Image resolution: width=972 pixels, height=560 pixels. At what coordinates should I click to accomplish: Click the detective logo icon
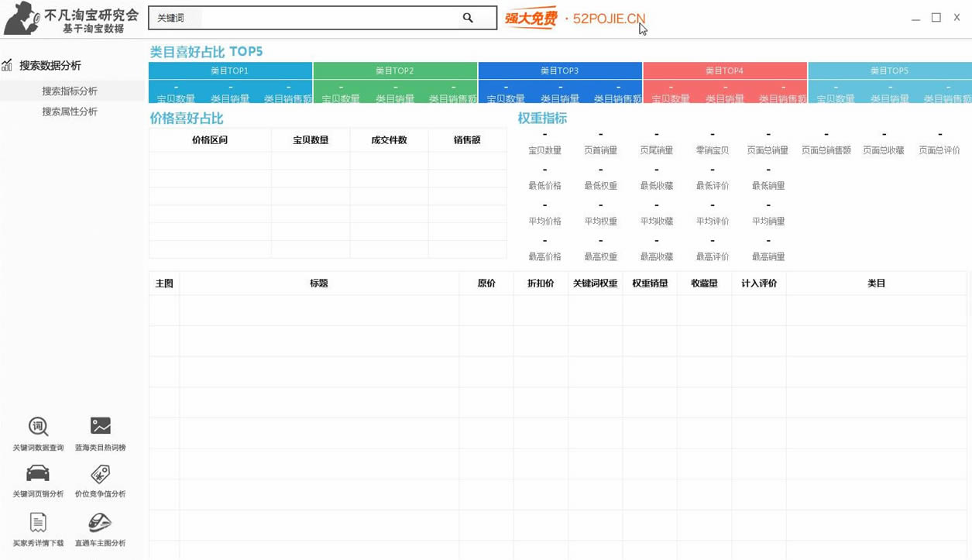point(22,19)
